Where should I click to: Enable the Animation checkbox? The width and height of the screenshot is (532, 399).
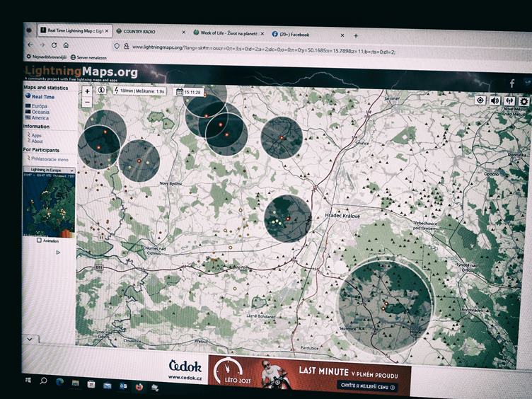pos(39,241)
